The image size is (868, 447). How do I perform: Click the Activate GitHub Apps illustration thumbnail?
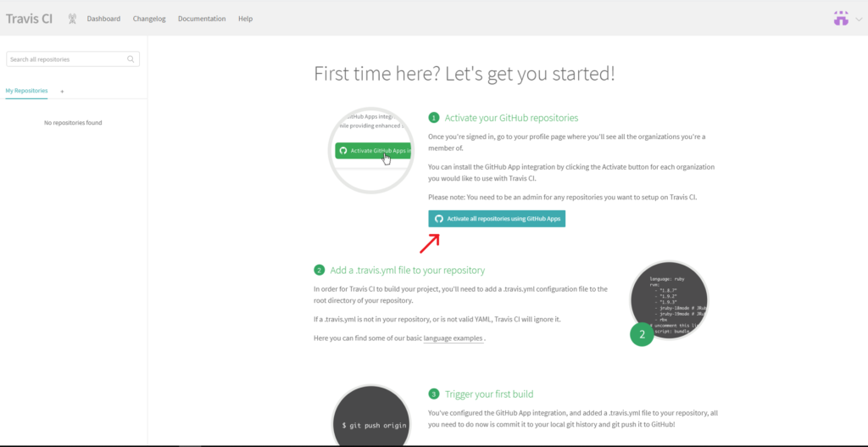coord(370,150)
